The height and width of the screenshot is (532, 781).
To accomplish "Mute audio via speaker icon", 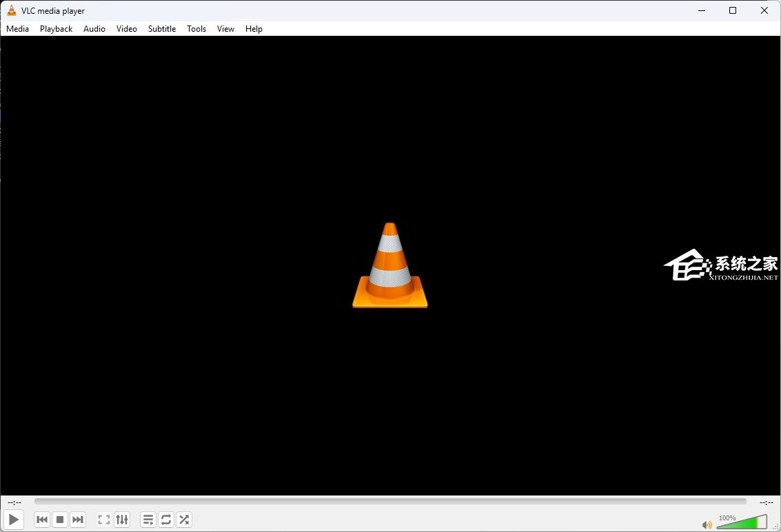I will click(707, 524).
